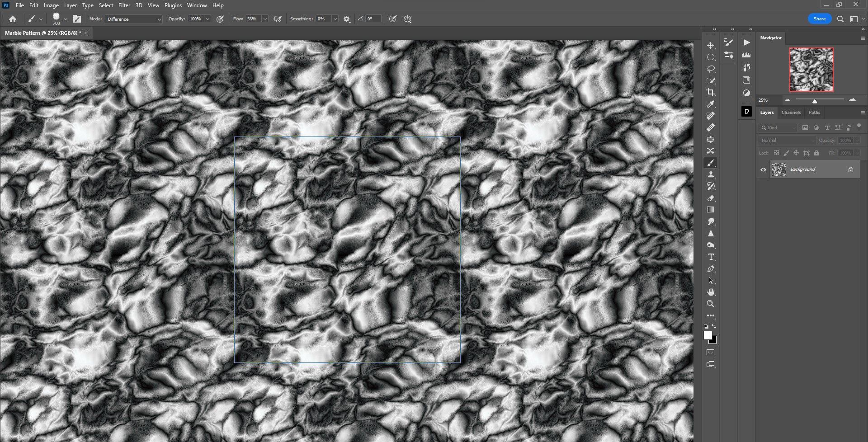Open the Actions panel play icon
The height and width of the screenshot is (442, 868).
click(x=747, y=42)
